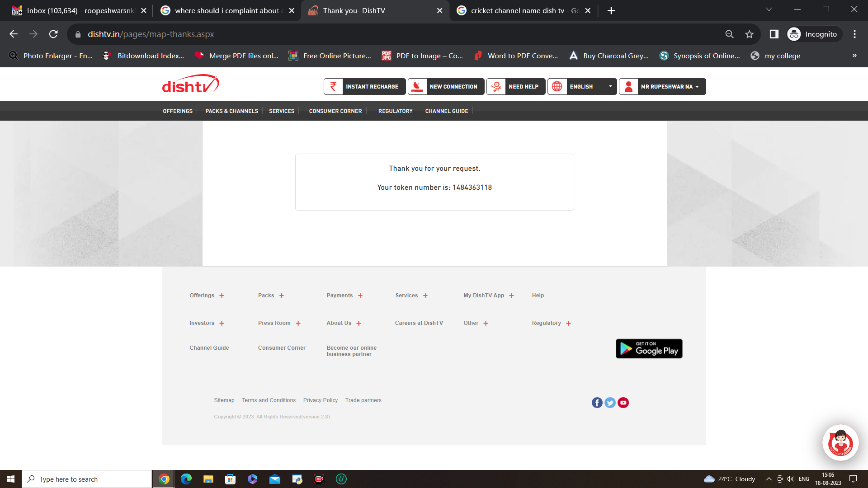868x488 pixels.
Task: Open the English language dropdown
Action: click(582, 86)
